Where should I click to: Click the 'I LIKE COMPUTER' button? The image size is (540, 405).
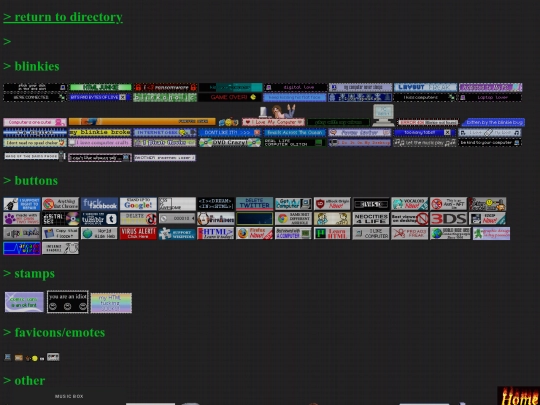click(x=371, y=233)
